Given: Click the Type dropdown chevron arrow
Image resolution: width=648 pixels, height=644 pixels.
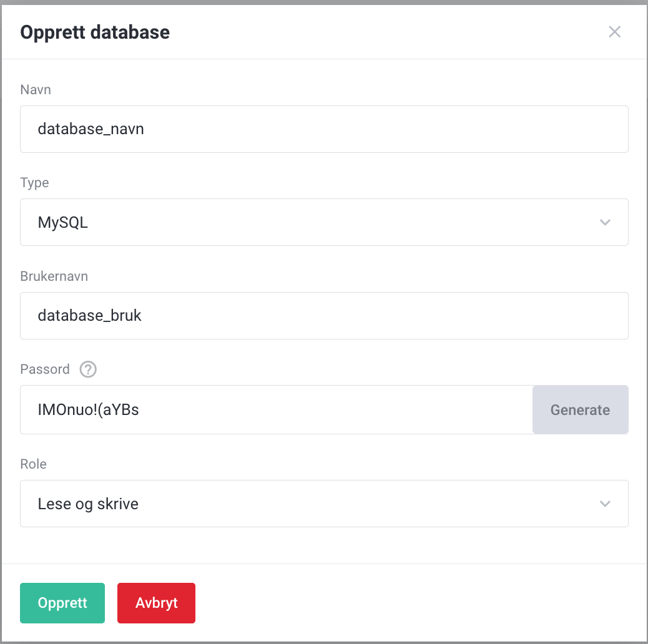Looking at the screenshot, I should 604,222.
